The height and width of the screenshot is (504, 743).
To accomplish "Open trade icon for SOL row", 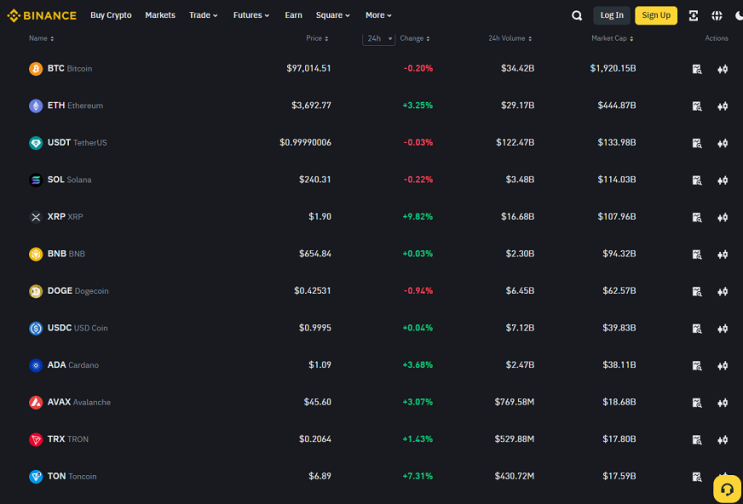I will tap(722, 180).
